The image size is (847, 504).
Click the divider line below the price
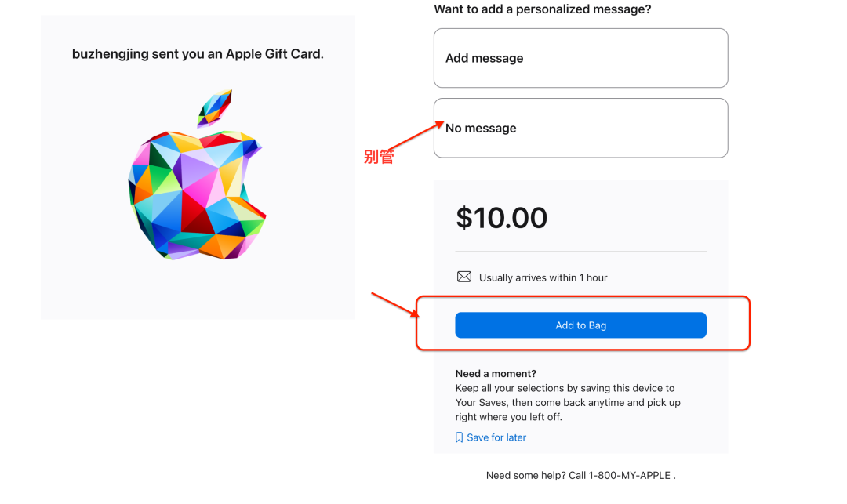coord(580,252)
